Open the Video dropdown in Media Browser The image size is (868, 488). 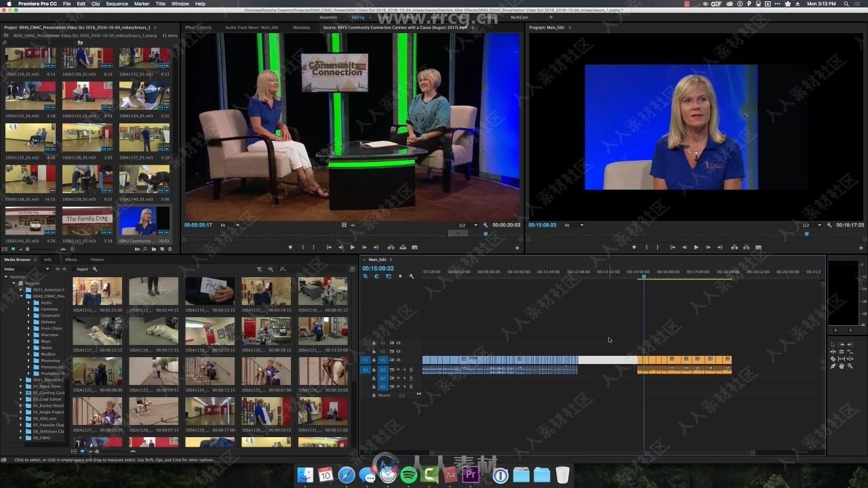point(25,269)
